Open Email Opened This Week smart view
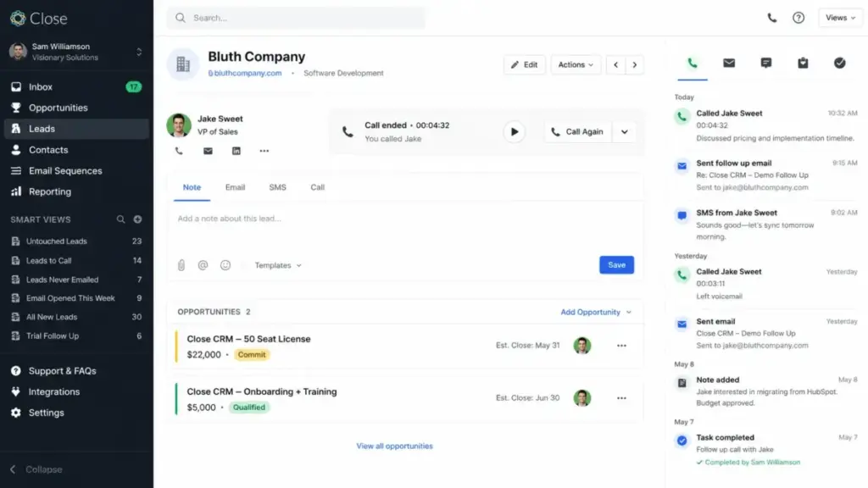The image size is (868, 488). pos(76,298)
